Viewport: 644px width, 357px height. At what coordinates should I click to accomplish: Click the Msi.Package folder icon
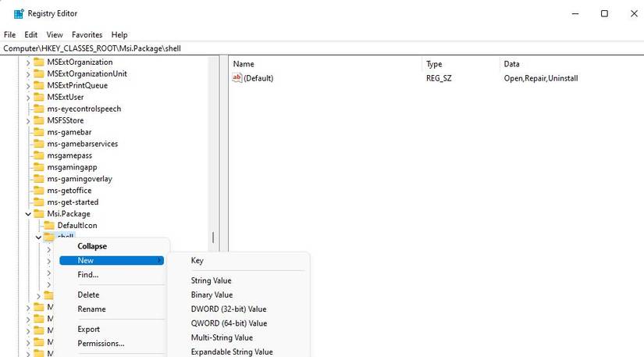pyautogui.click(x=38, y=213)
